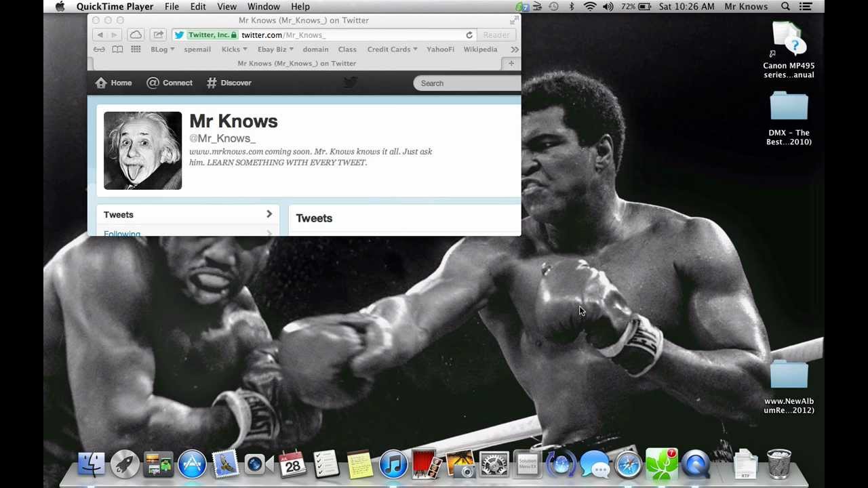Click the volume speaker in menu bar
Viewport: 868px width, 488px height.
(608, 7)
